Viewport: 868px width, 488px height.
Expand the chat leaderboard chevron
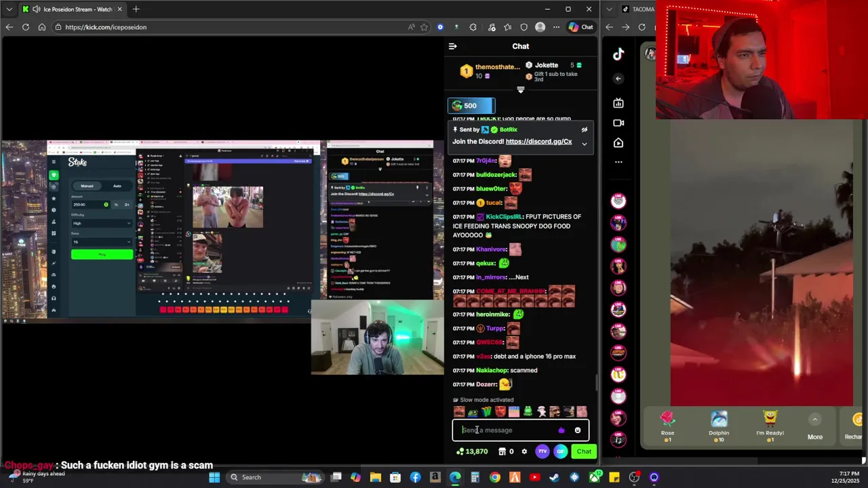click(x=521, y=89)
